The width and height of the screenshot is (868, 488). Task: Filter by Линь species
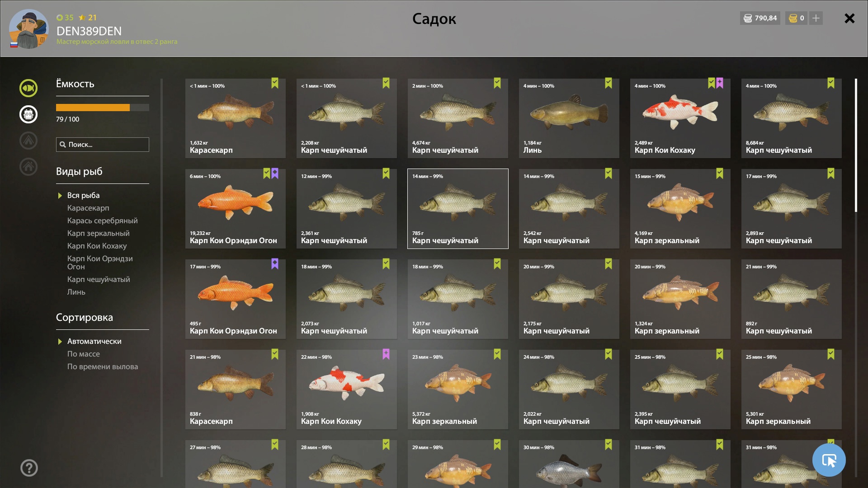point(76,292)
